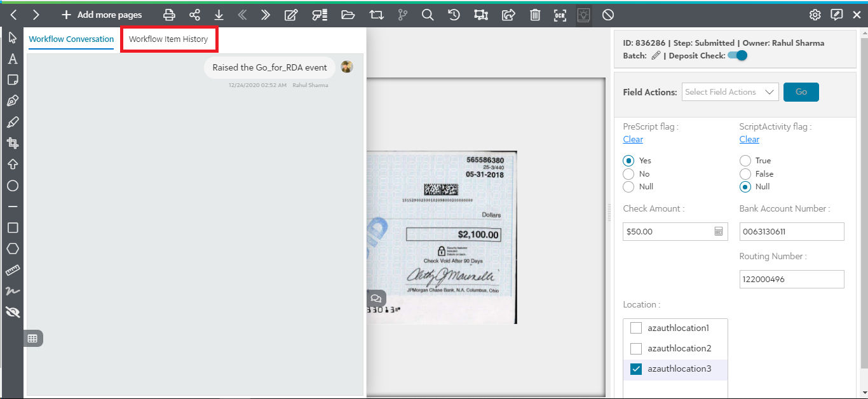Click the branch/workflow icon in the toolbar
Image resolution: width=868 pixels, height=399 pixels.
(402, 15)
